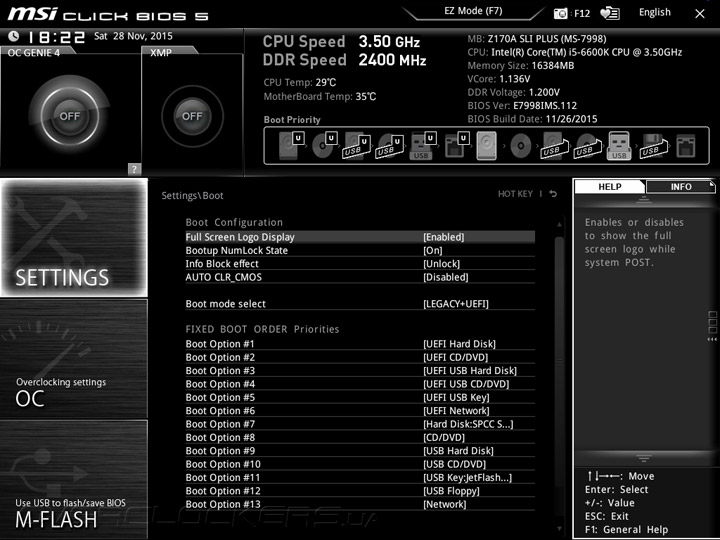Open the [UEFI Hard Disk] value for Boot Option #1

(460, 344)
